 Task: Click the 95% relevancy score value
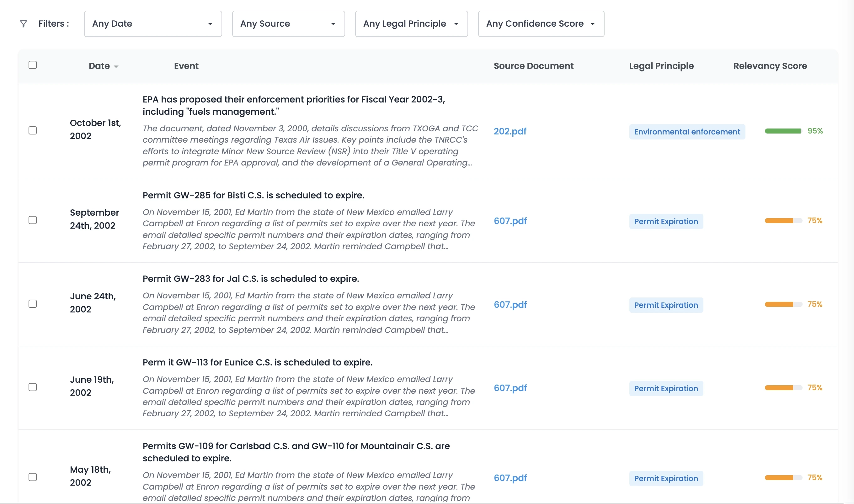(815, 131)
